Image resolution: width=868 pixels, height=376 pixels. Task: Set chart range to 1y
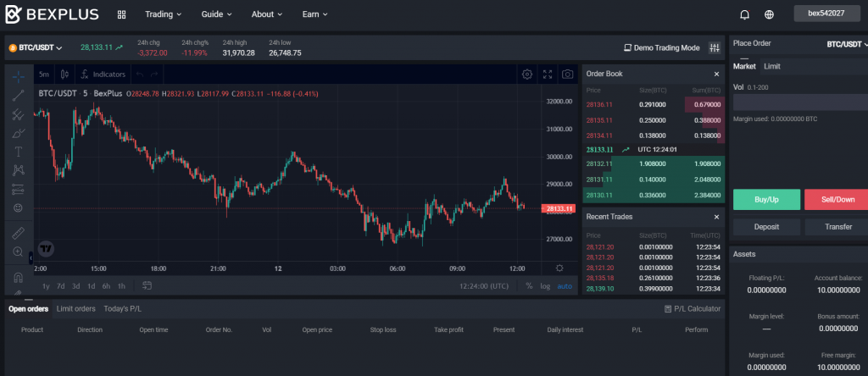tap(46, 286)
